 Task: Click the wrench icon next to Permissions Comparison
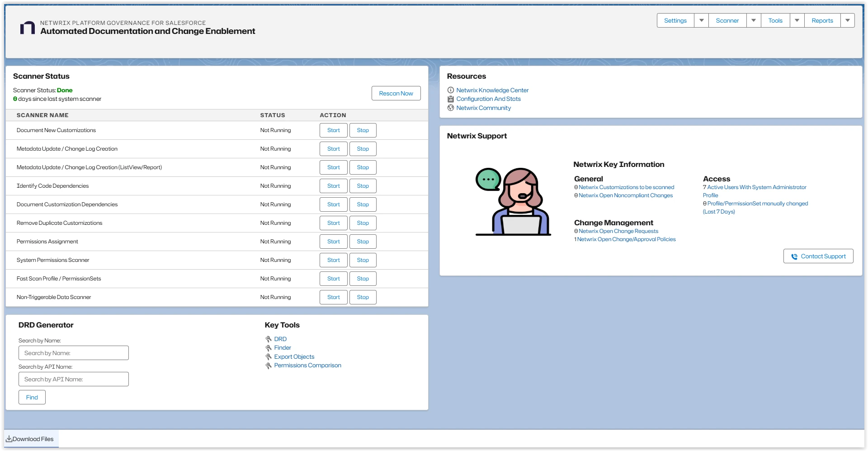pyautogui.click(x=269, y=366)
